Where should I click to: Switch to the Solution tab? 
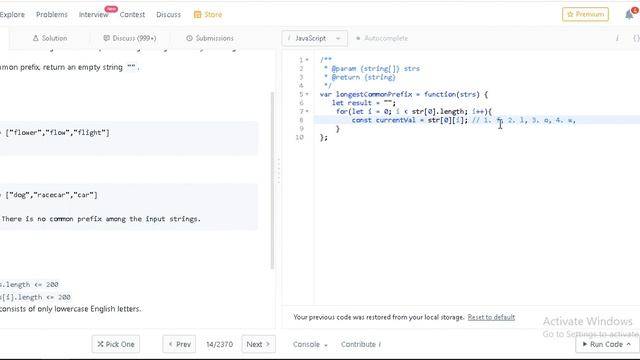point(50,38)
